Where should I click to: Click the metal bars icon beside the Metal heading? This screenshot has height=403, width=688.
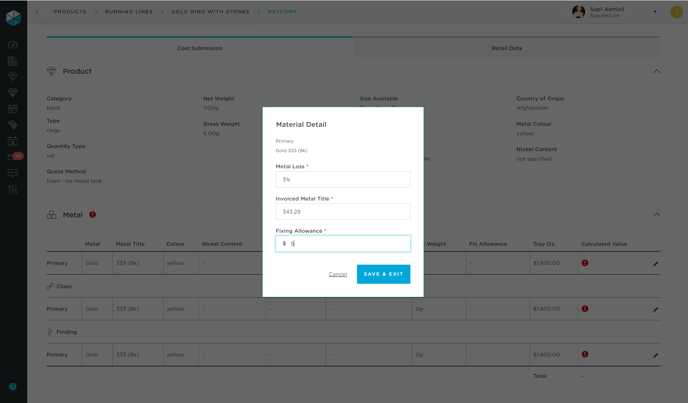pos(51,215)
